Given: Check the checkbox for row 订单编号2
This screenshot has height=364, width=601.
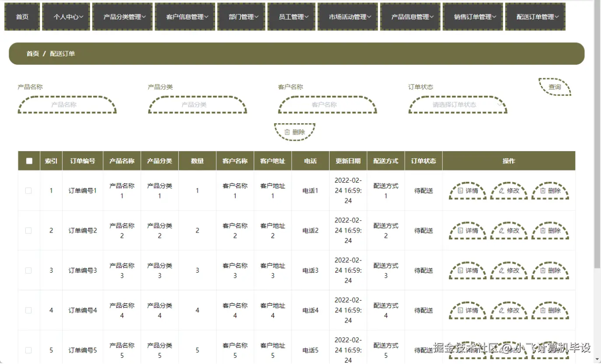Looking at the screenshot, I should 28,230.
